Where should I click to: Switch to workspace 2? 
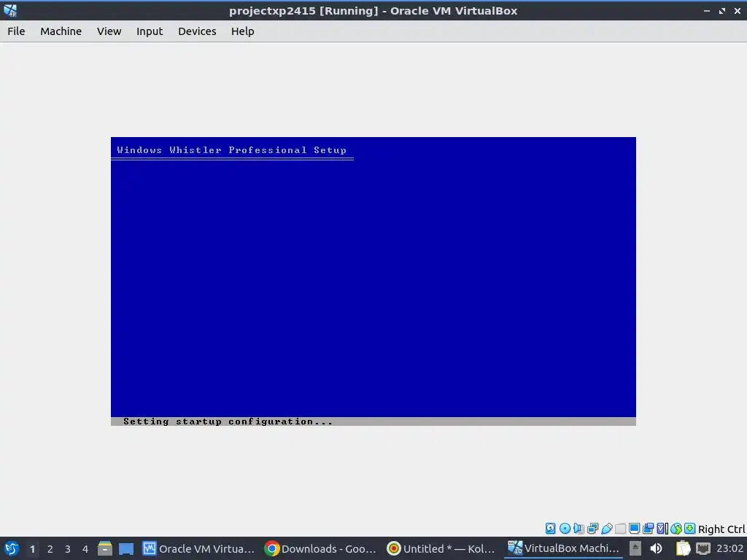point(50,549)
